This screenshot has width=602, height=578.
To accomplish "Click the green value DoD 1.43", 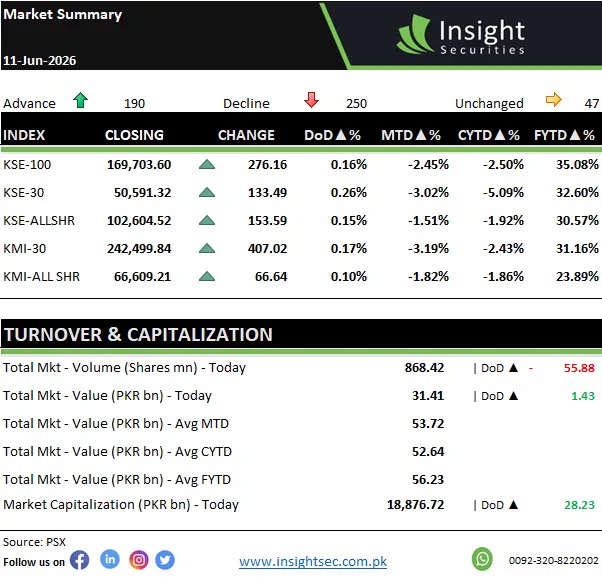I will (583, 396).
